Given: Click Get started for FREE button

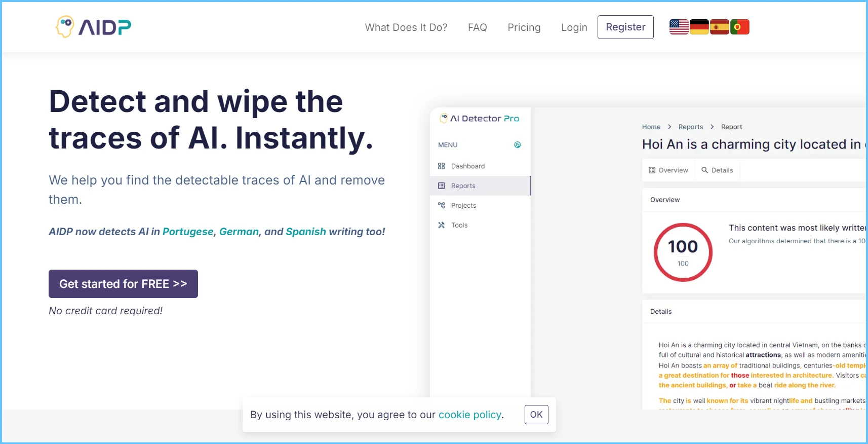Looking at the screenshot, I should coord(123,284).
